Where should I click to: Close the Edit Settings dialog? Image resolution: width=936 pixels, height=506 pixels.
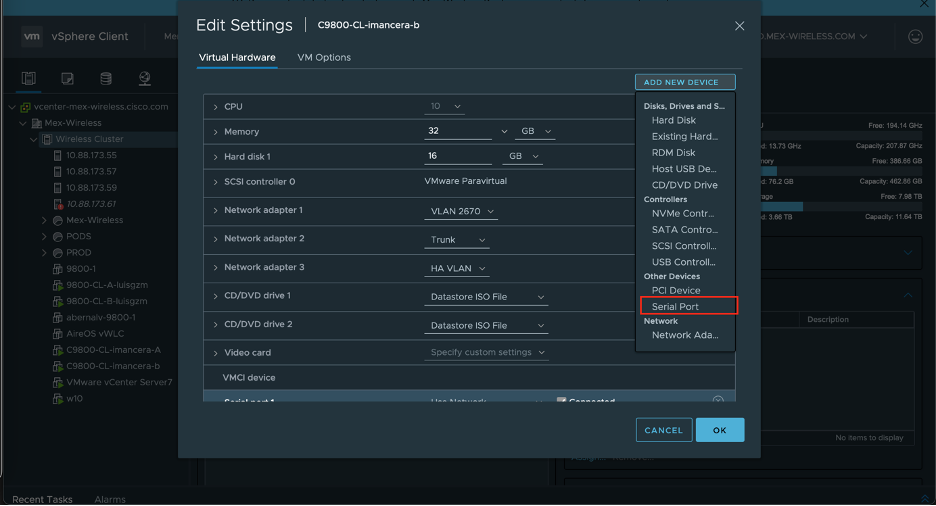739,26
